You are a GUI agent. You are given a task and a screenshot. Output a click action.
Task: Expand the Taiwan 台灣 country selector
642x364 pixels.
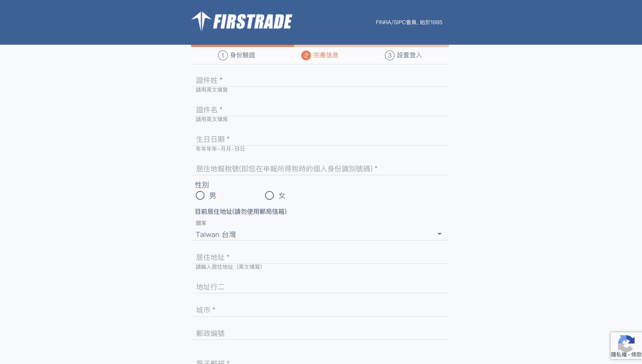[320, 235]
